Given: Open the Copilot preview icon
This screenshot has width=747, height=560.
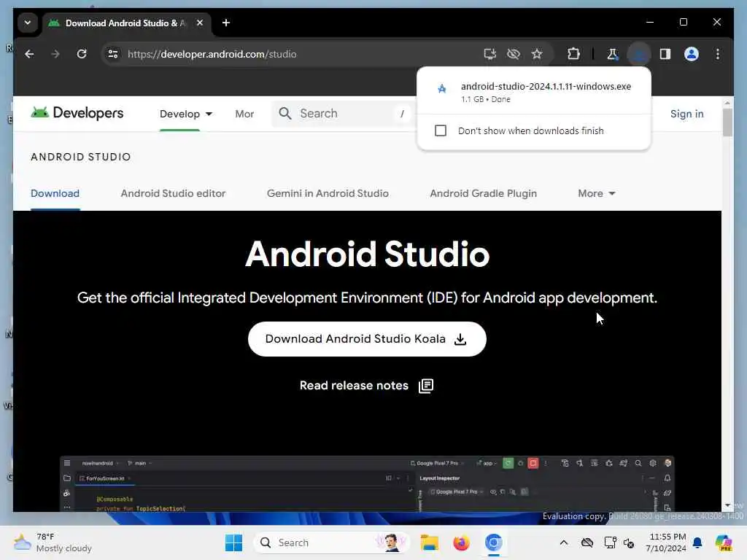Looking at the screenshot, I should tap(724, 542).
